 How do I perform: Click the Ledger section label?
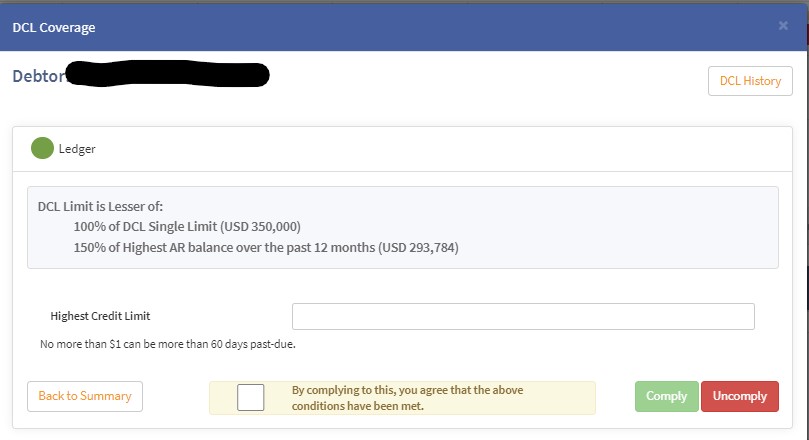tap(77, 149)
